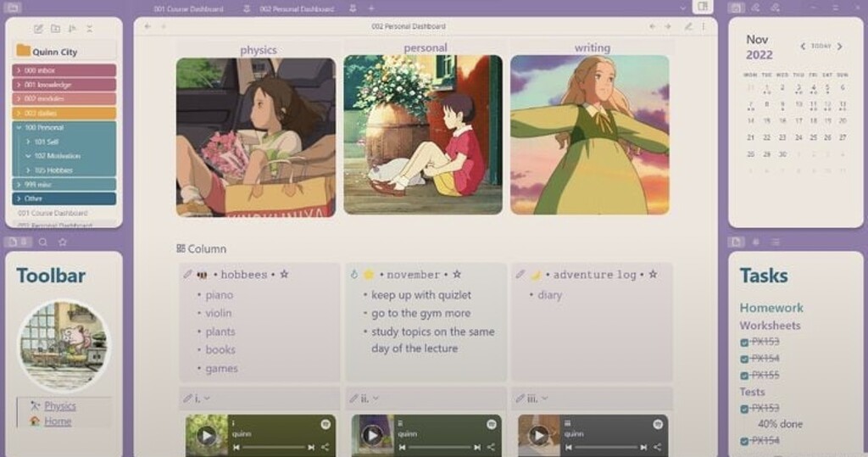Open the Physics link in Toolbar
The height and width of the screenshot is (457, 868).
point(60,406)
